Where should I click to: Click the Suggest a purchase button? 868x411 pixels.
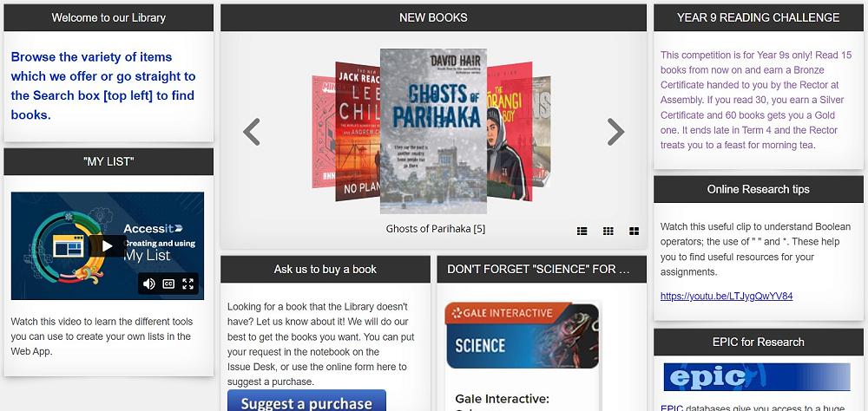[306, 401]
